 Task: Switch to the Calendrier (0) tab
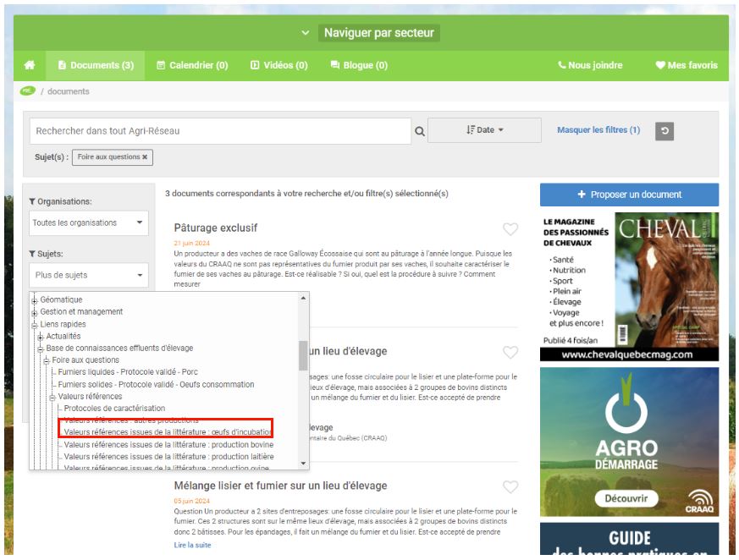(192, 65)
